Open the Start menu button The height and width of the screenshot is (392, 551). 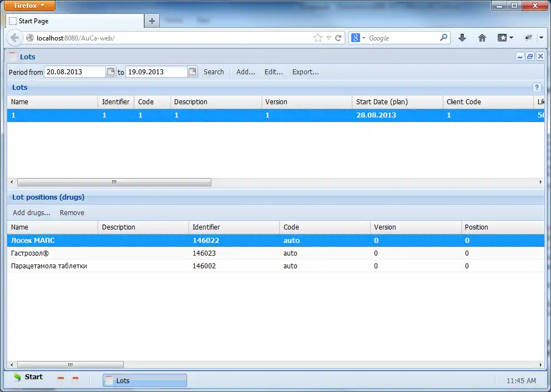pos(28,377)
